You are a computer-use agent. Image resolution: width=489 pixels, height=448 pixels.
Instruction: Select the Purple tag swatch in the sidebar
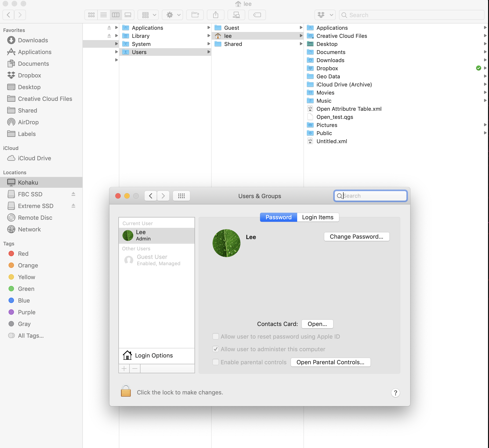11,312
